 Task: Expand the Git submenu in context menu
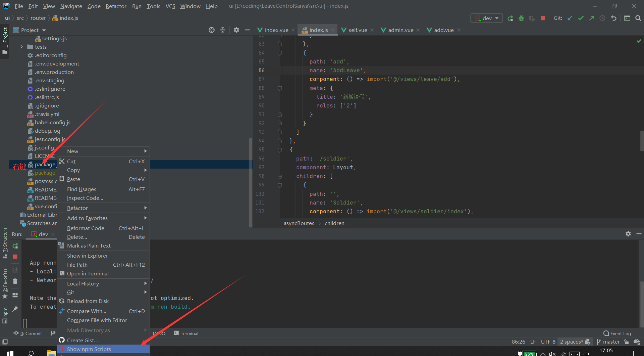103,292
